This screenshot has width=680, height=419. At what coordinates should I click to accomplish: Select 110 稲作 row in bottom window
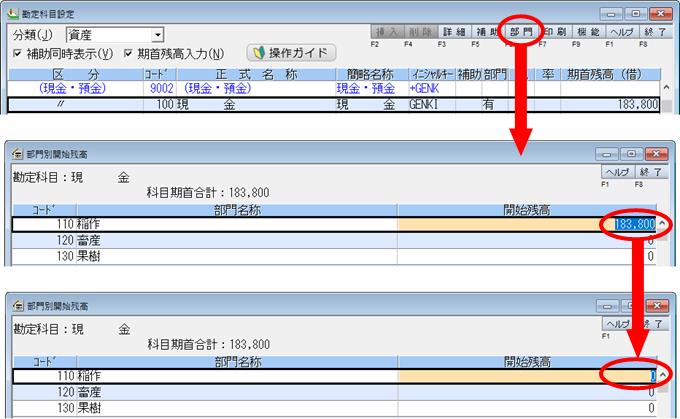pyautogui.click(x=334, y=376)
